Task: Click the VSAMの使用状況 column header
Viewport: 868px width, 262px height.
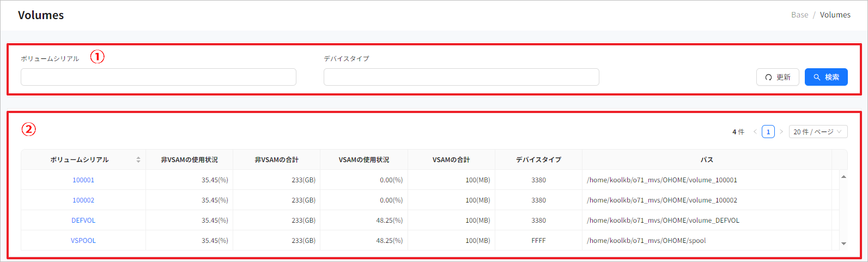Action: [364, 160]
